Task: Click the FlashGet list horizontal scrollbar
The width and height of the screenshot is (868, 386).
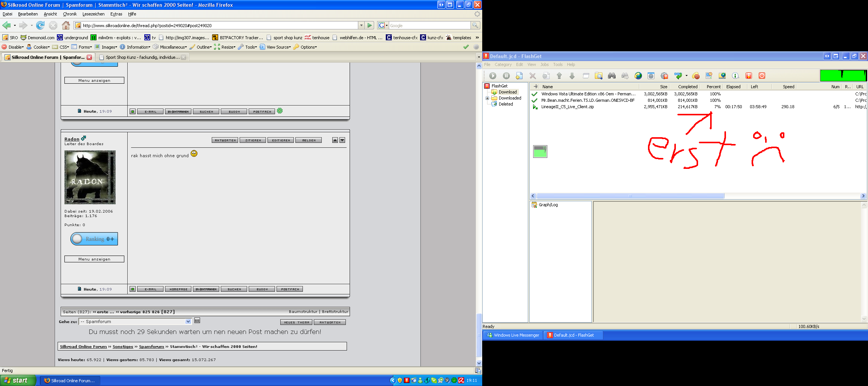Action: pyautogui.click(x=630, y=196)
